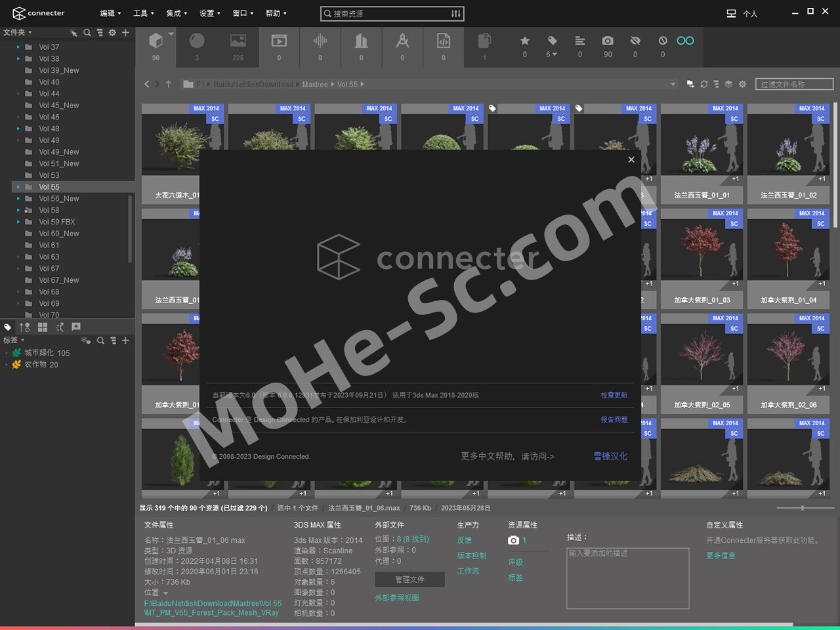The image size is (840, 630).
Task: Expand the Vol 37 folder
Action: [18, 47]
